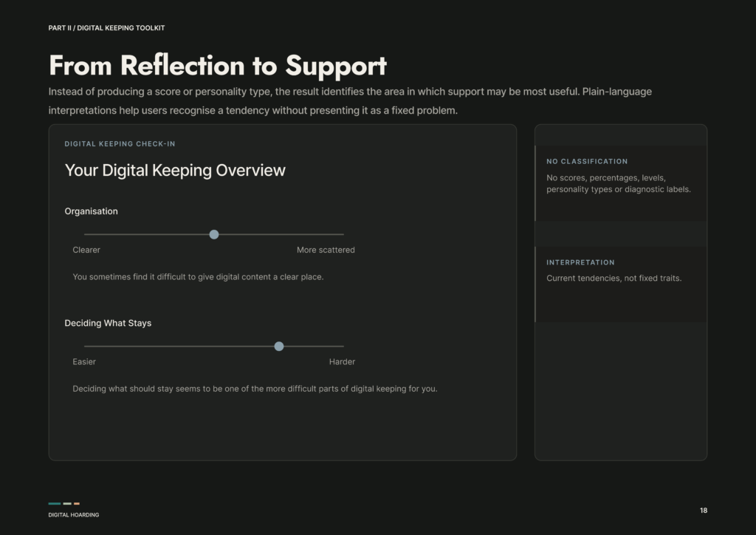Select the 'Interpretation' card heading
The image size is (756, 535).
(x=580, y=262)
